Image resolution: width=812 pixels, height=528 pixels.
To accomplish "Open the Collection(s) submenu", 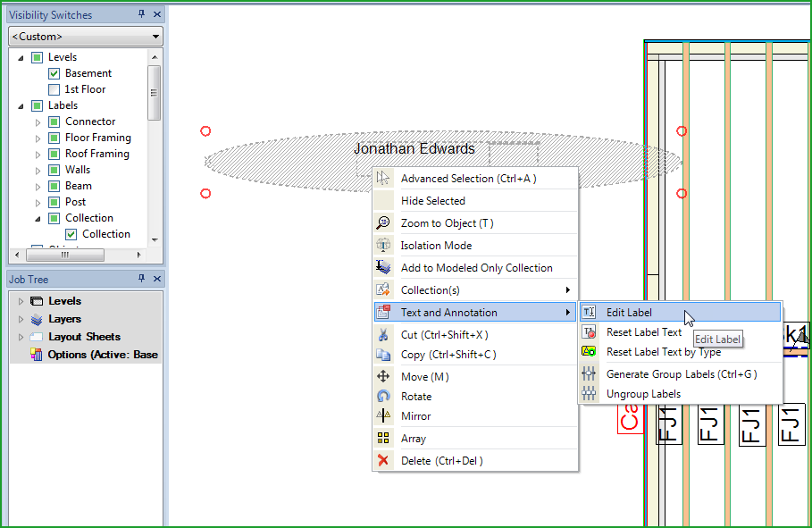I will click(475, 289).
